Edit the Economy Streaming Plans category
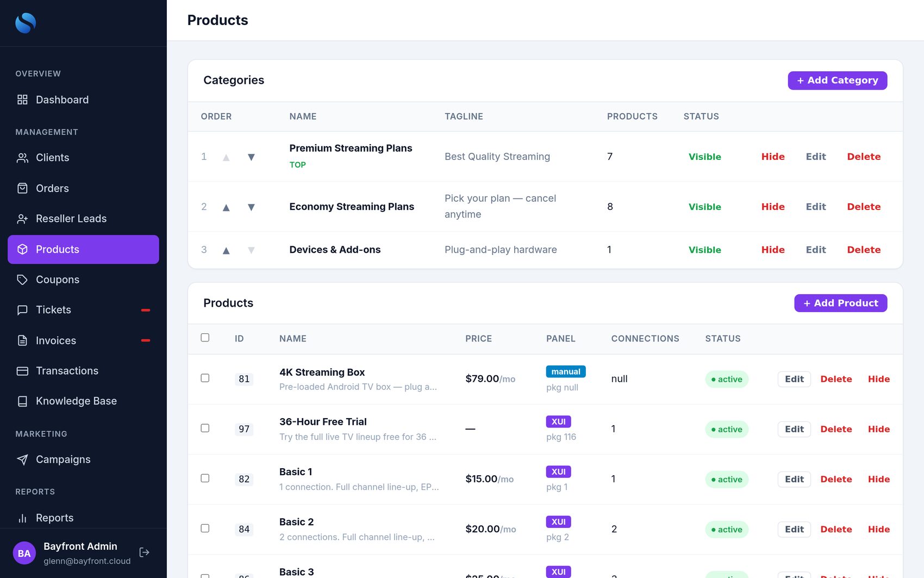924x578 pixels. [x=816, y=207]
